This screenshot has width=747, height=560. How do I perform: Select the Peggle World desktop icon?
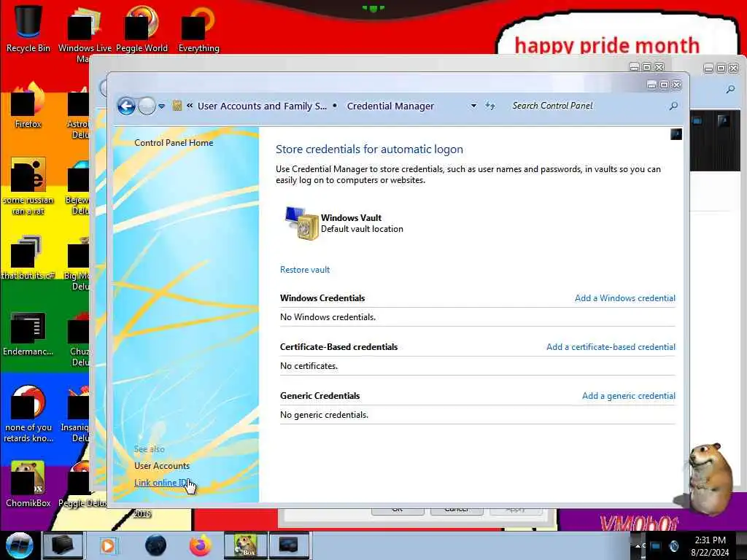coord(142,28)
